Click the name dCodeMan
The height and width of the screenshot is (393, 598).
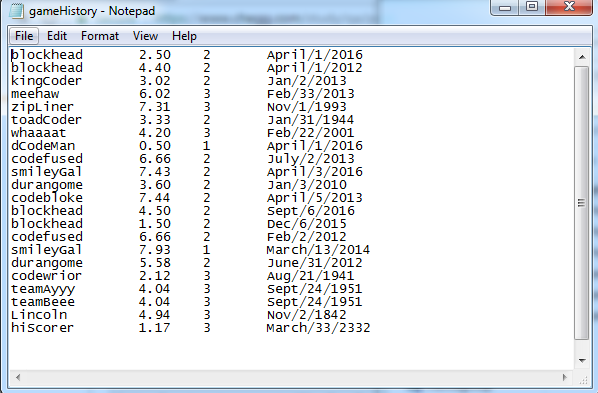coord(43,146)
